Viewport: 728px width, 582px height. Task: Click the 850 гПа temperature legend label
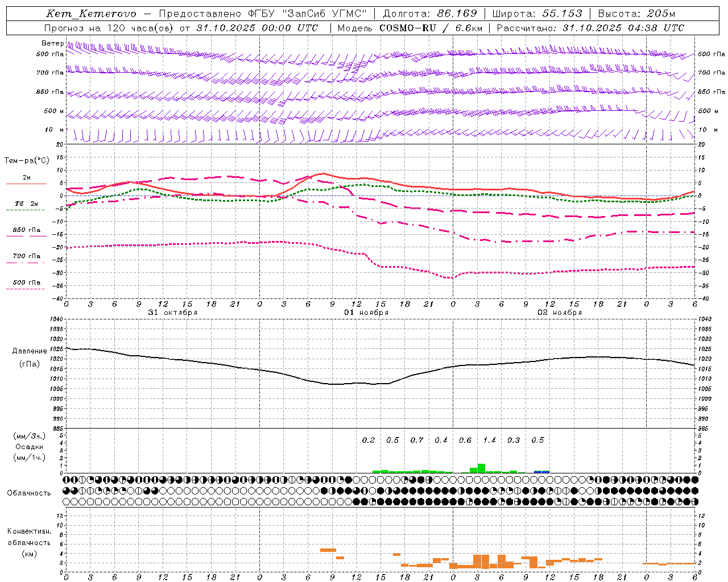click(27, 230)
